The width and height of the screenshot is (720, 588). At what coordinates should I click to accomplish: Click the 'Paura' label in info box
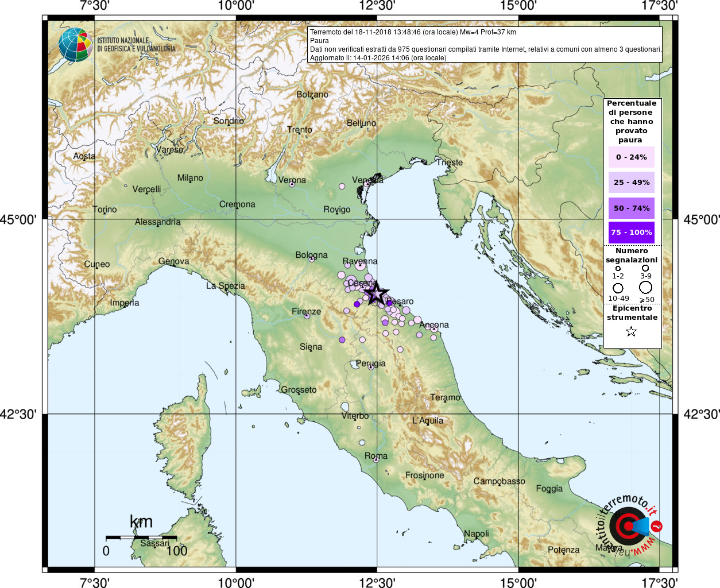tap(319, 41)
